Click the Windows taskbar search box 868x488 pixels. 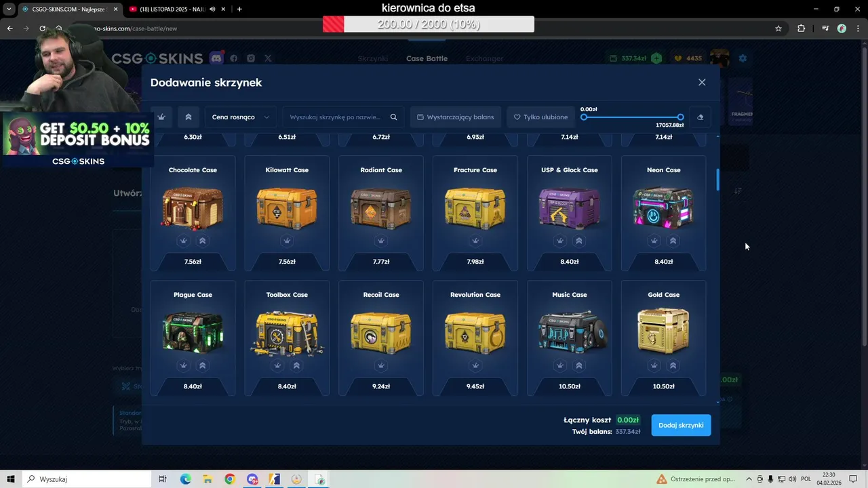click(86, 479)
